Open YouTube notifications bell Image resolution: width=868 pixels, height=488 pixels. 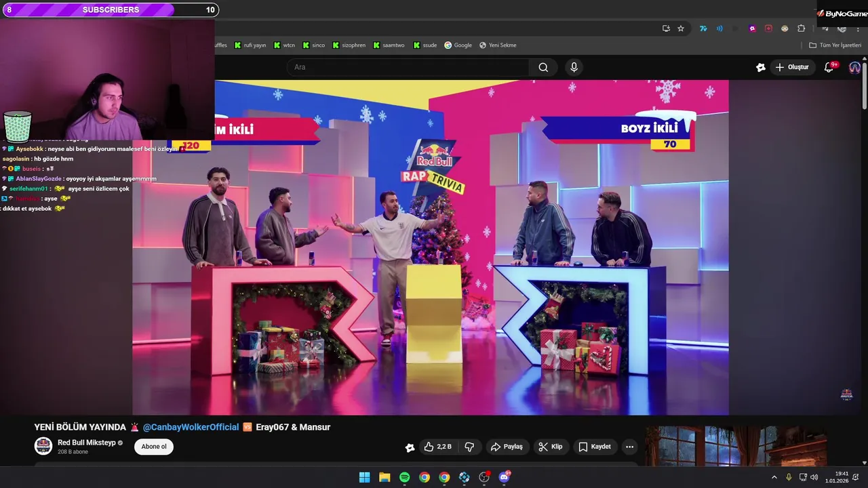pyautogui.click(x=829, y=67)
